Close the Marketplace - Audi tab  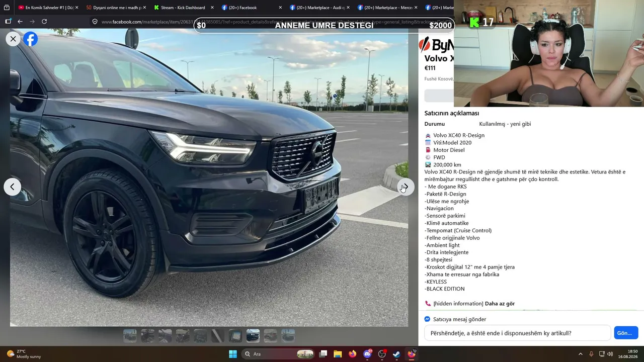coord(348,8)
